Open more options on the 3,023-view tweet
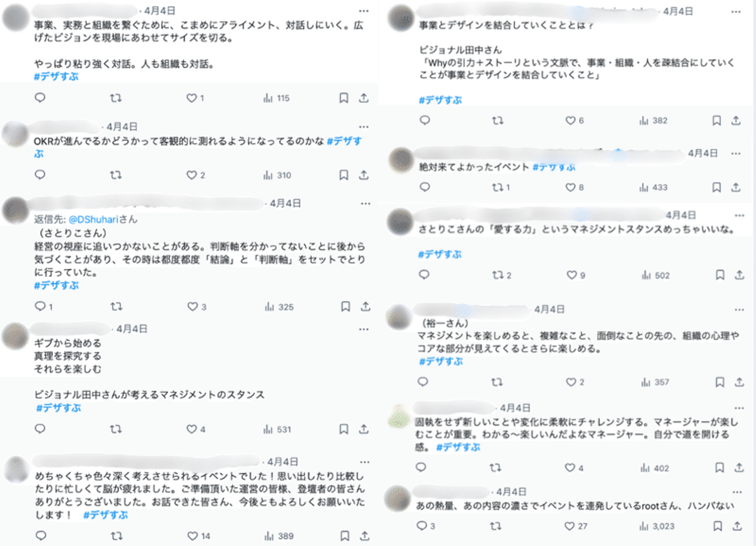The image size is (756, 546). pos(737,492)
